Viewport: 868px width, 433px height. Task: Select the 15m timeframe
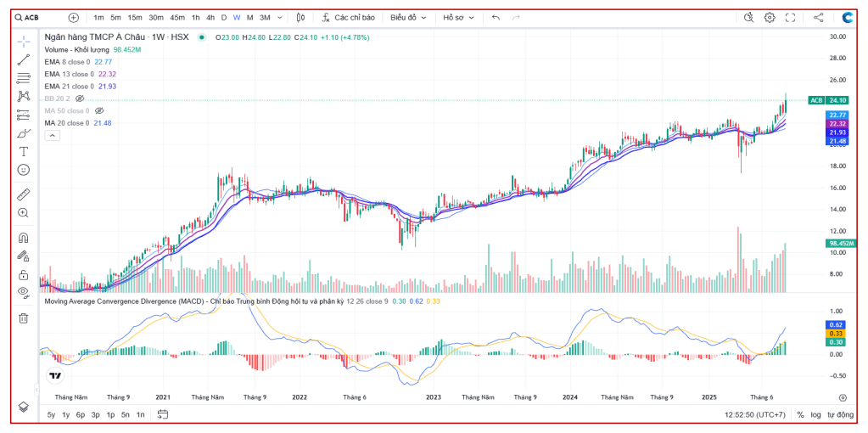[135, 17]
